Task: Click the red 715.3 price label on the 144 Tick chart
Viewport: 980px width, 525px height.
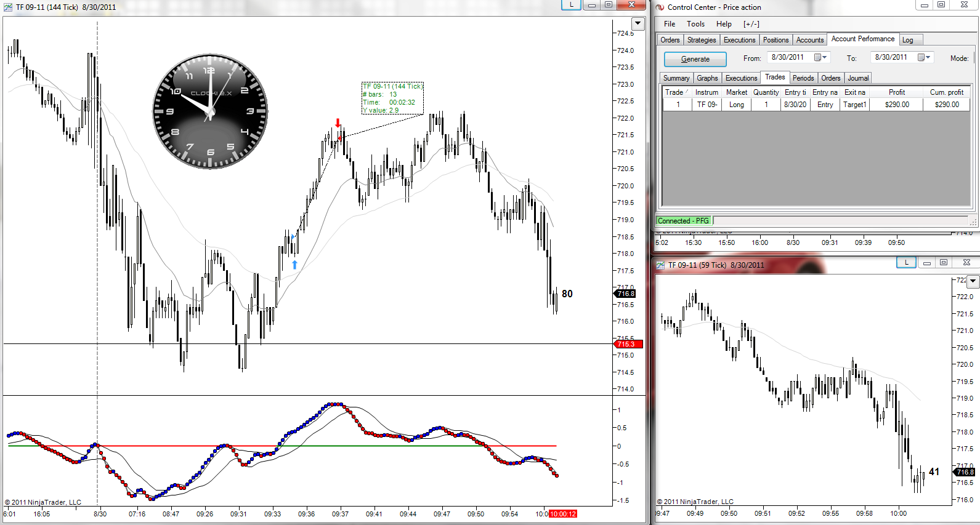Action: tap(628, 344)
